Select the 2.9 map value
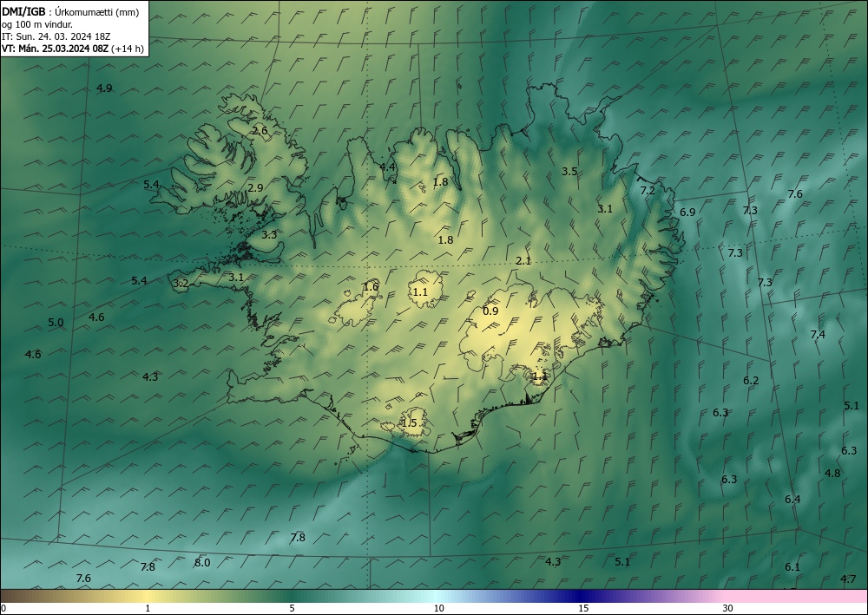 [255, 188]
